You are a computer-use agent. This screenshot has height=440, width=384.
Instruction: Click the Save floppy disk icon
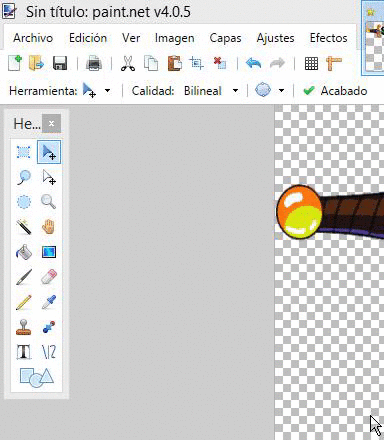pos(60,63)
